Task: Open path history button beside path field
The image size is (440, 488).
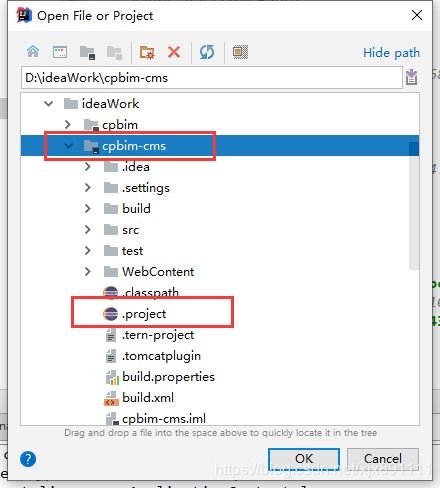Action: click(412, 77)
